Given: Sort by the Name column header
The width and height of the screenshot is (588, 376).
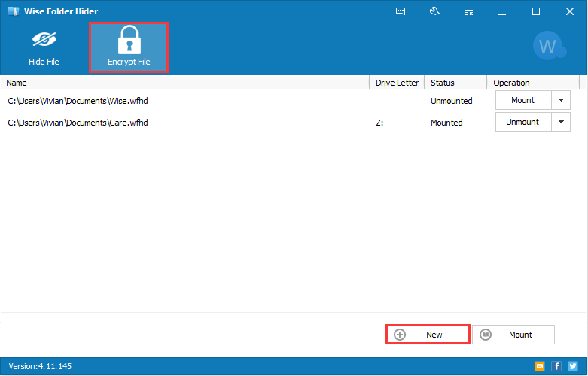Looking at the screenshot, I should (185, 83).
